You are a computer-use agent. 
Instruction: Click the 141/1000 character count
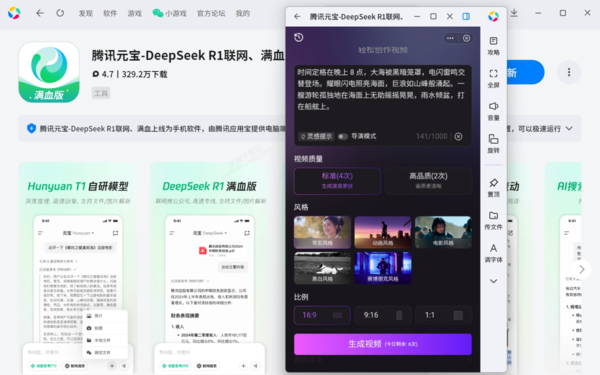(x=431, y=136)
